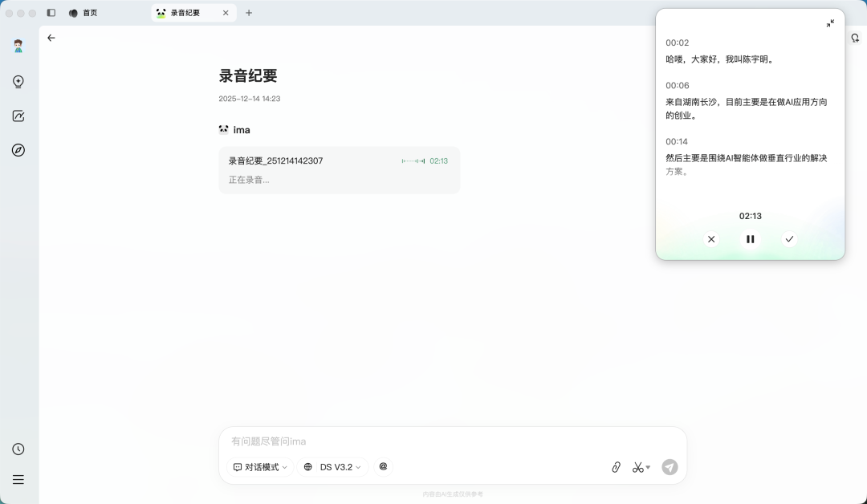Open the compass explore icon in the sidebar
Image resolution: width=867 pixels, height=504 pixels.
(x=18, y=150)
